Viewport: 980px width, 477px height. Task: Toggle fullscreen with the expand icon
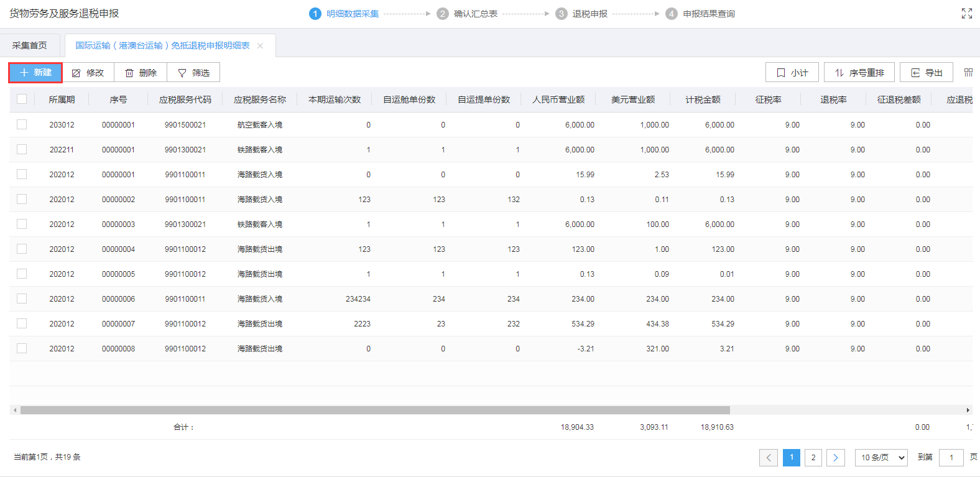[x=966, y=14]
